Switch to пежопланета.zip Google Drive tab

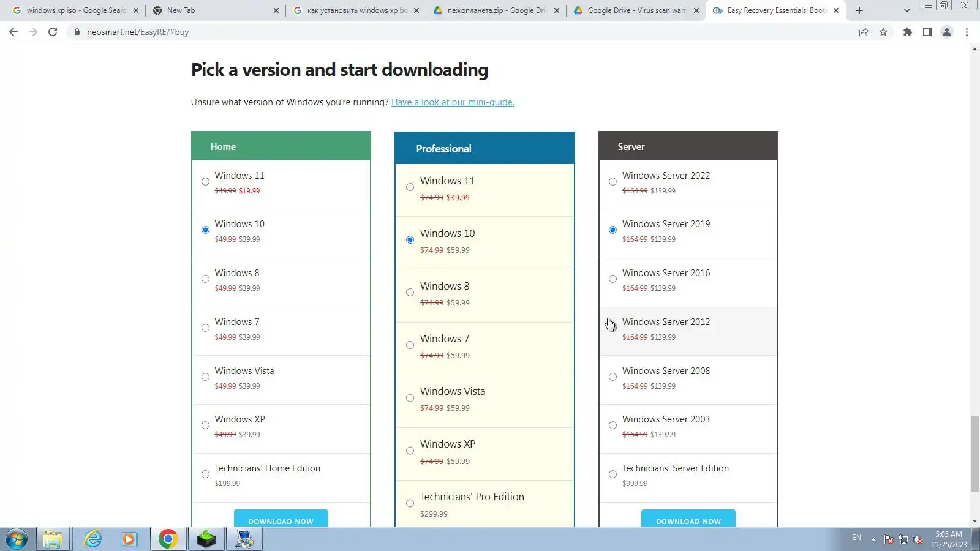coord(496,10)
